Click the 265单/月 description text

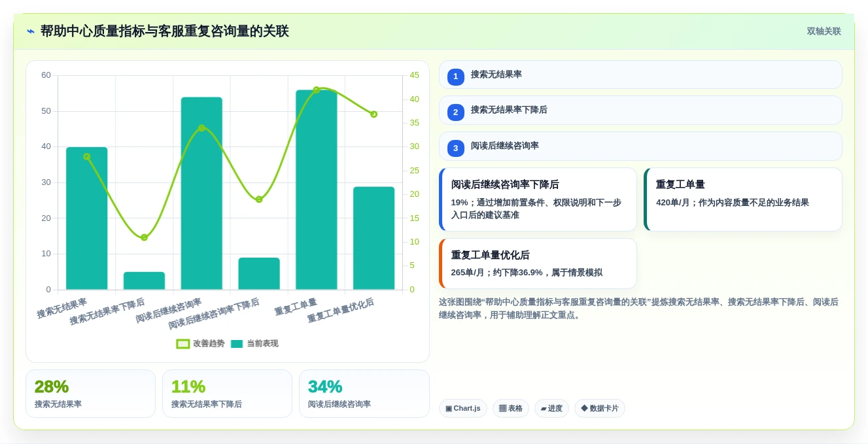527,273
